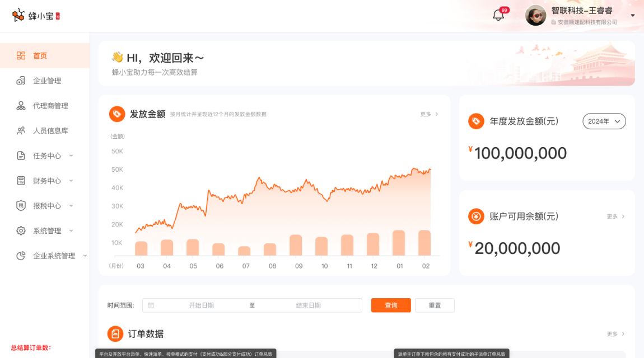Image resolution: width=644 pixels, height=358 pixels.
Task: Click the user avatar photo
Action: tap(535, 15)
